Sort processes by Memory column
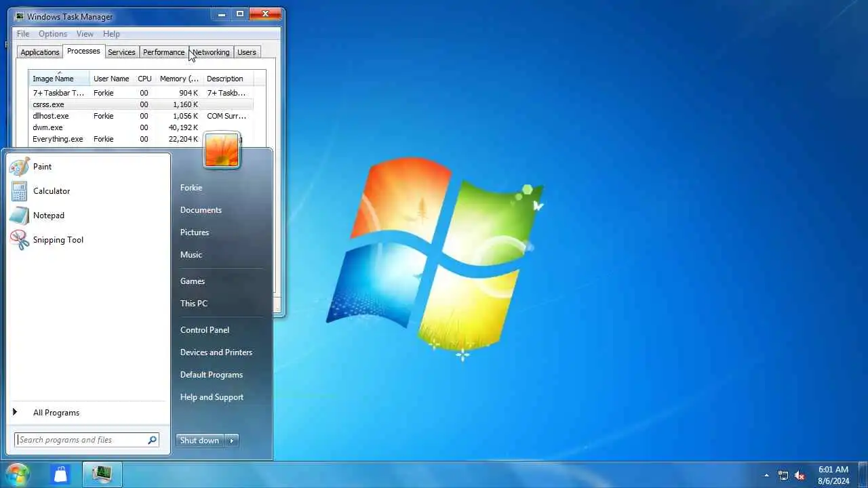The image size is (868, 488). tap(179, 79)
